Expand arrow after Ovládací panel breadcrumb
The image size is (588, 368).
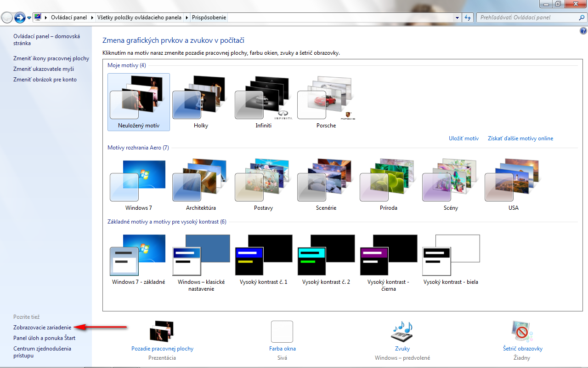click(92, 17)
